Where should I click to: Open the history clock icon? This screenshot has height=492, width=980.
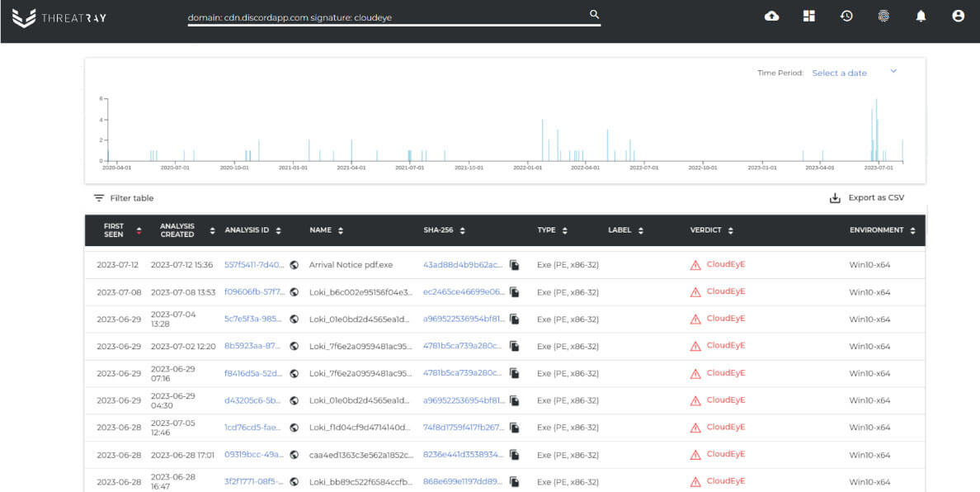pyautogui.click(x=846, y=17)
